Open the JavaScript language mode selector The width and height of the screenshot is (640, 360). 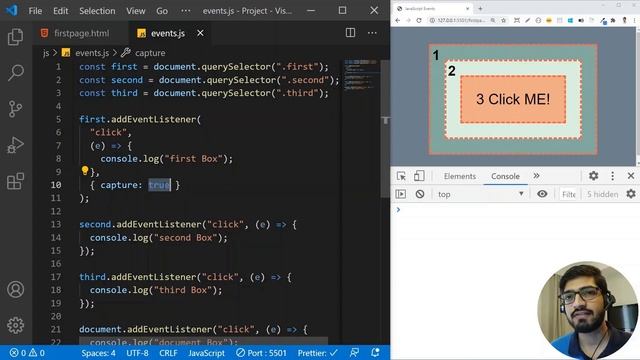click(207, 353)
